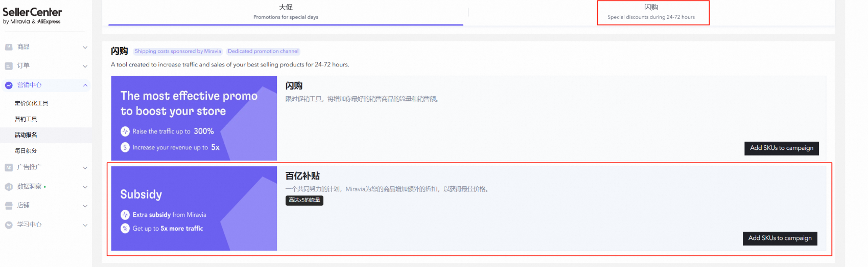Click the 学习中心 learning center icon
The image size is (868, 267).
point(9,225)
